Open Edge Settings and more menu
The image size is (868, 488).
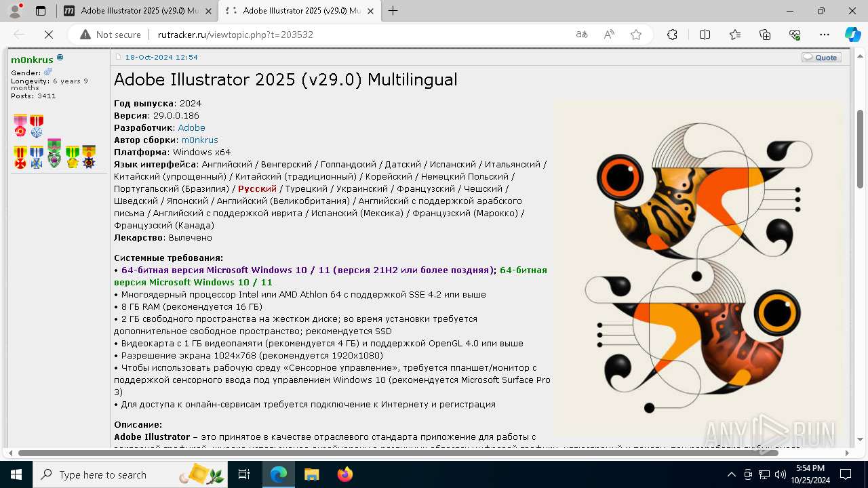coord(825,35)
